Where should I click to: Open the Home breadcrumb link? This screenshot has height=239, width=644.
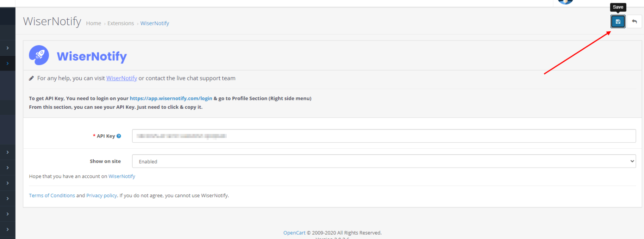click(x=93, y=23)
